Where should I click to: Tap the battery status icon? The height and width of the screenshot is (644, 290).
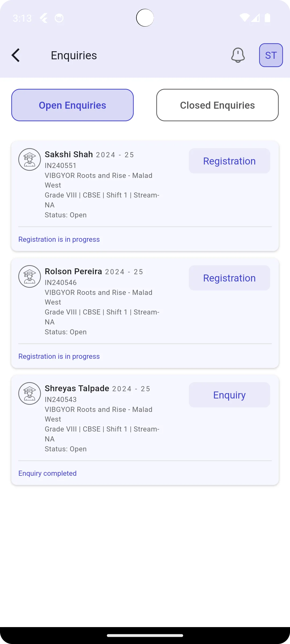tap(267, 18)
